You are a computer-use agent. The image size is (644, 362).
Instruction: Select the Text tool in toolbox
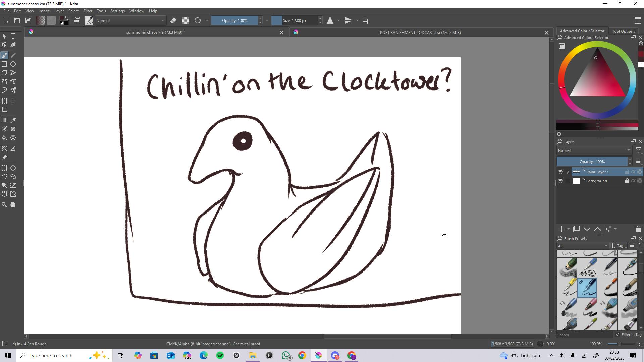[13, 36]
